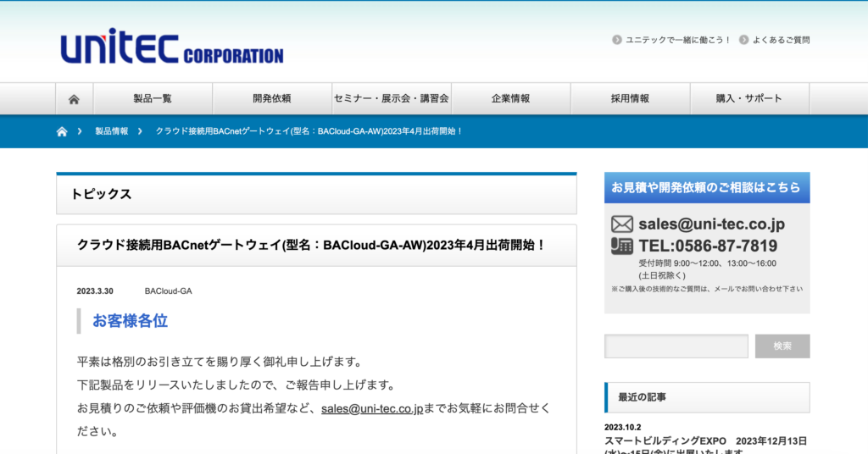
Task: Click the date 2023.10.2 in sidebar
Action: click(x=623, y=428)
